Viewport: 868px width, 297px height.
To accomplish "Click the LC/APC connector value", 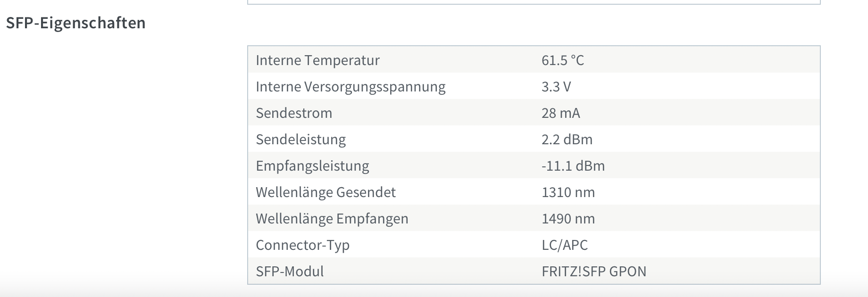I will (x=565, y=245).
